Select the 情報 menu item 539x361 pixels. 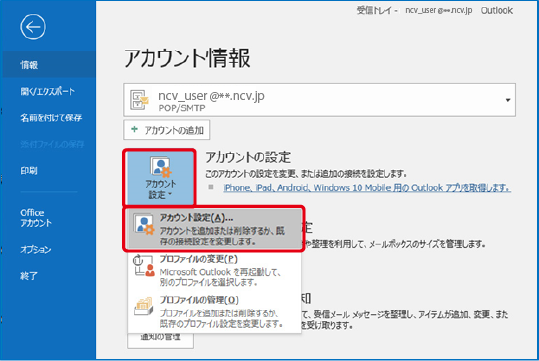click(x=48, y=65)
